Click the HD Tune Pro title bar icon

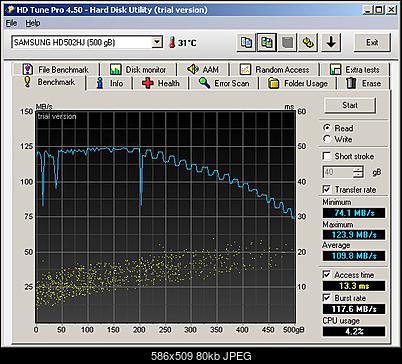(x=10, y=9)
